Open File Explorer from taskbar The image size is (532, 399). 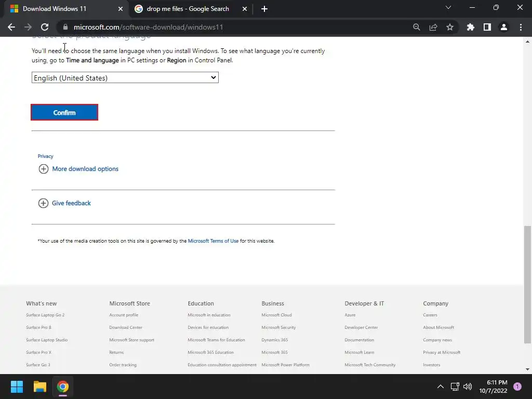[39, 387]
